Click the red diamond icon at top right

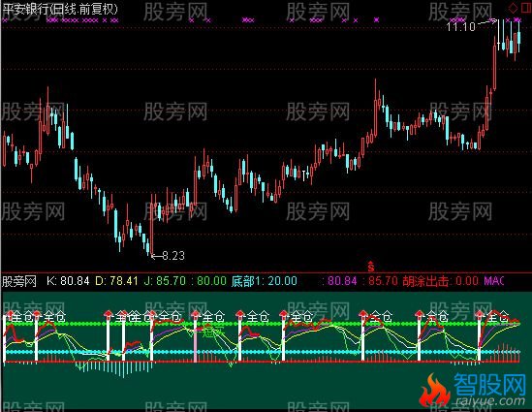(x=514, y=7)
